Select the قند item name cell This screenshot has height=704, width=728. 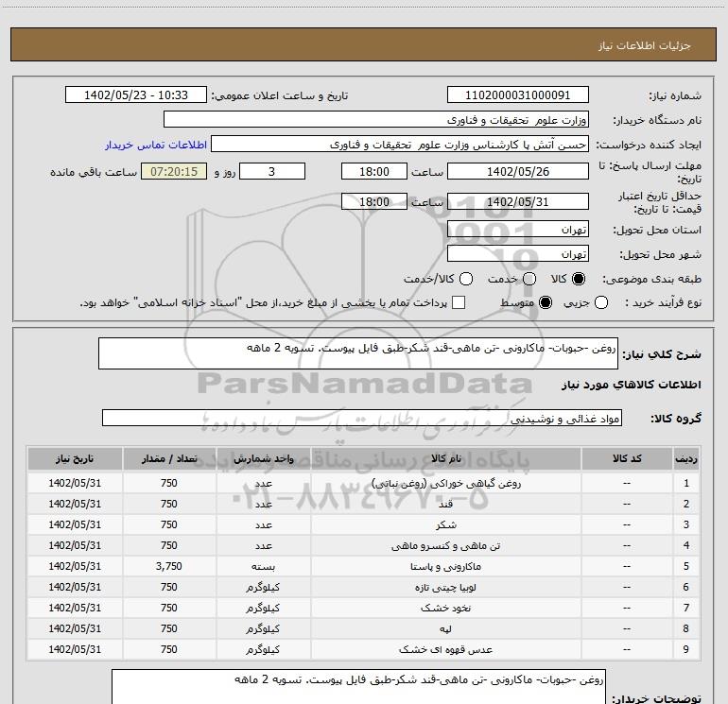click(445, 504)
